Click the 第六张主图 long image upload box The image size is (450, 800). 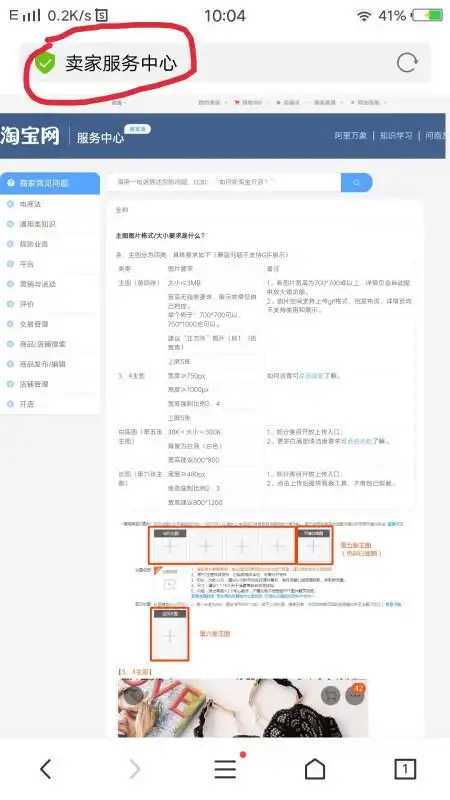point(170,634)
